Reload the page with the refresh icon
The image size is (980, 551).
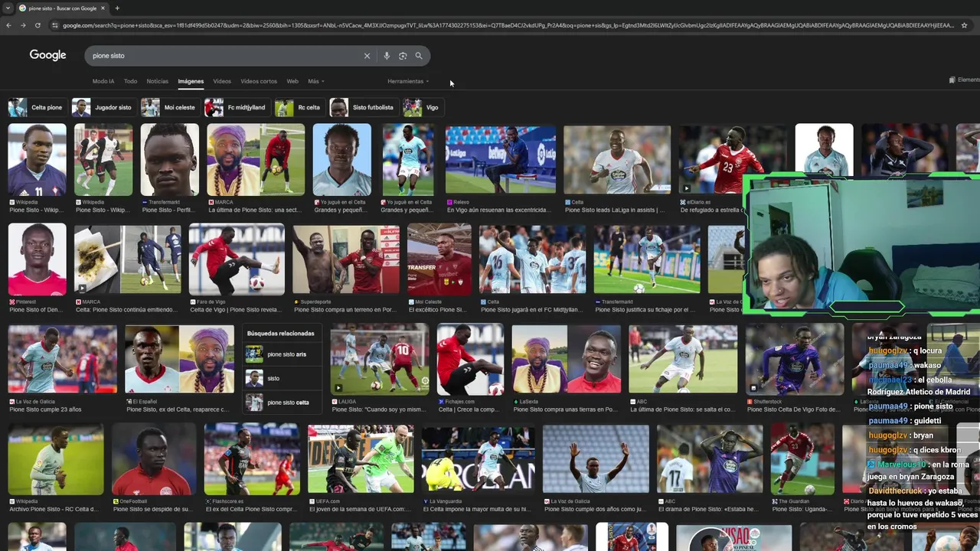click(x=38, y=25)
